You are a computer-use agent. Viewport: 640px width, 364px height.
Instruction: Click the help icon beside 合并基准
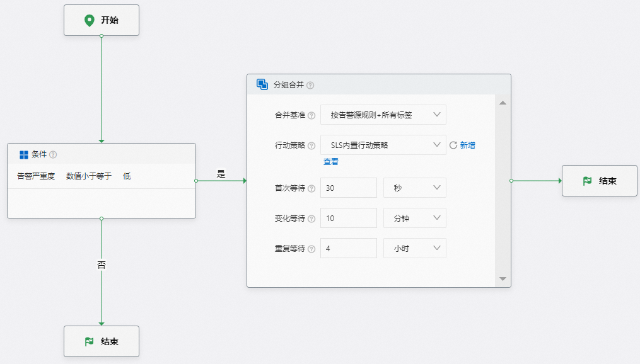coord(313,115)
